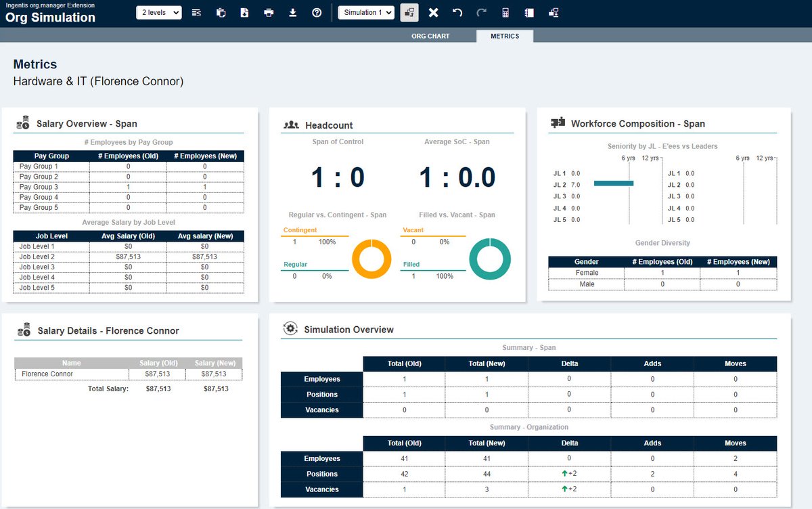Click the redo arrow icon
Screen dimensions: 812x509
[481, 12]
